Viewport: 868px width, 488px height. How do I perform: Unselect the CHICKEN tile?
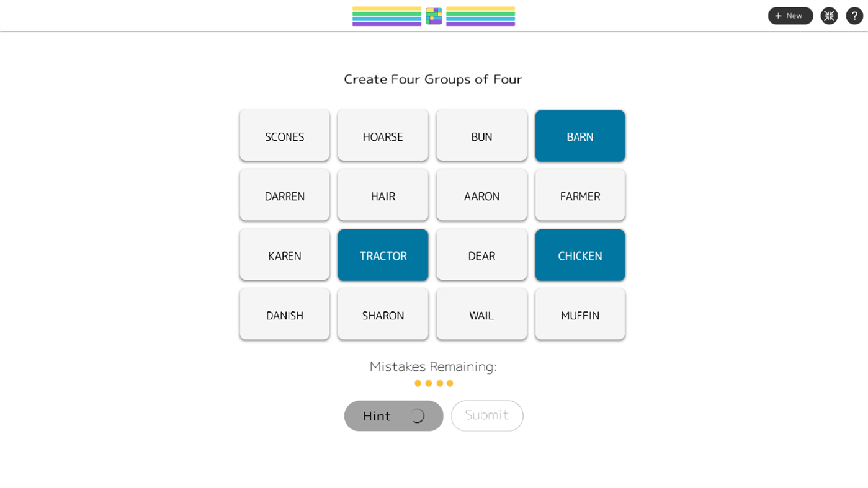pyautogui.click(x=579, y=255)
